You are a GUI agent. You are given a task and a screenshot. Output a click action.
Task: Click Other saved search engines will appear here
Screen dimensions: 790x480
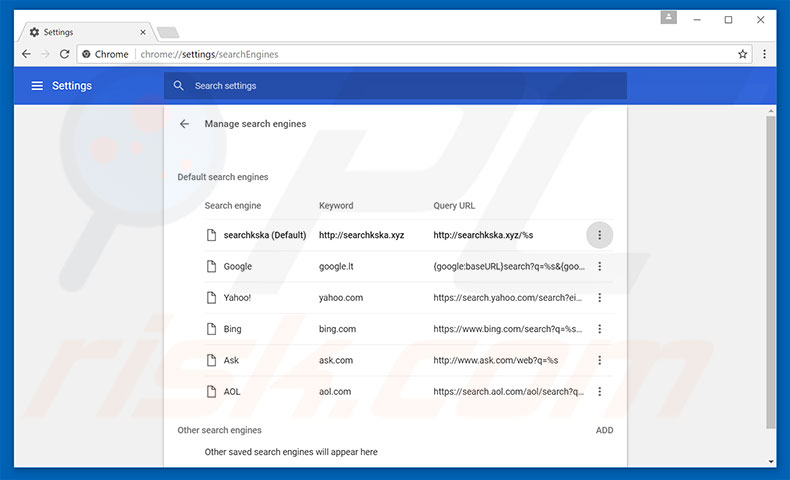pos(291,452)
